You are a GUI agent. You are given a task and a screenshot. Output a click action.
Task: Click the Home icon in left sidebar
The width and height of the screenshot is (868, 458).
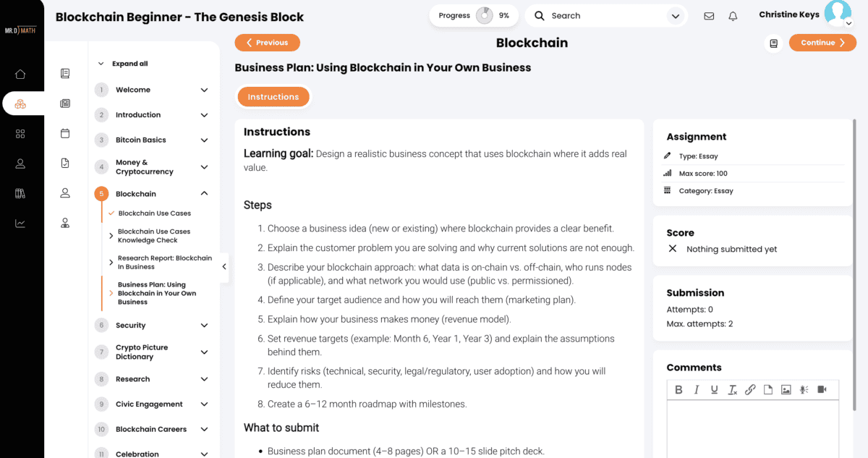click(20, 74)
